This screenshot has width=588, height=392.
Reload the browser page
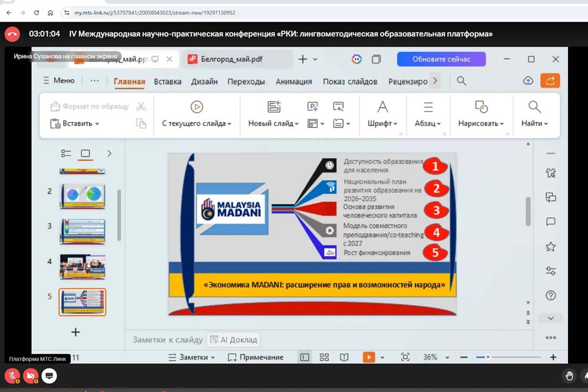click(x=36, y=13)
